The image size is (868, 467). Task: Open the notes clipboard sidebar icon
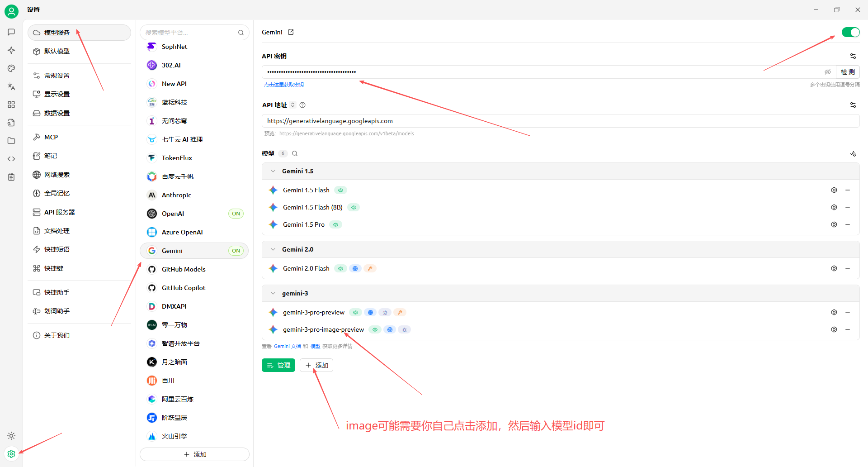click(x=11, y=177)
